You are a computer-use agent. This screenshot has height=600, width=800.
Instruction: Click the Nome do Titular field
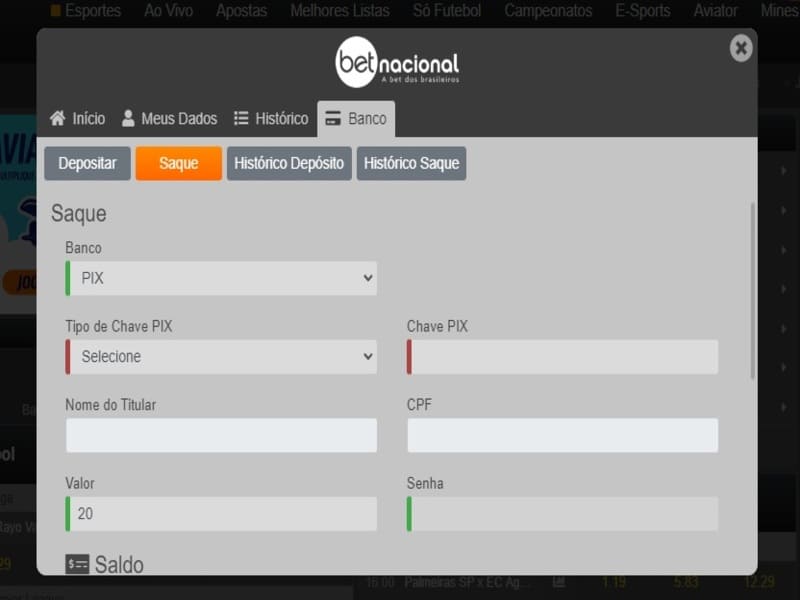tap(221, 435)
